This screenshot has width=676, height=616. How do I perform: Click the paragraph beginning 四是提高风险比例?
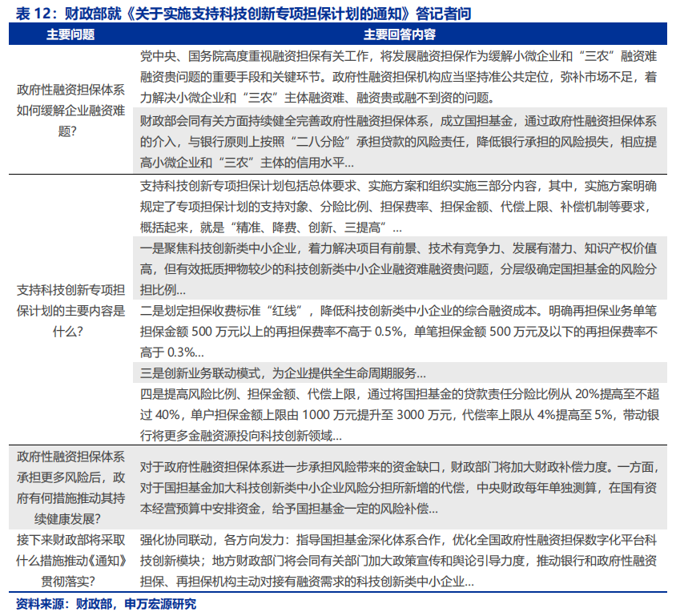[398, 414]
